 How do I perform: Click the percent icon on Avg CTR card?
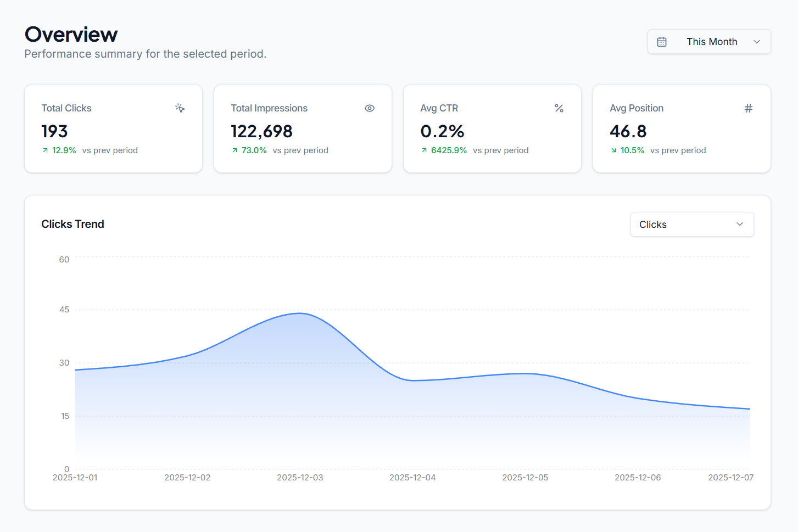point(559,108)
